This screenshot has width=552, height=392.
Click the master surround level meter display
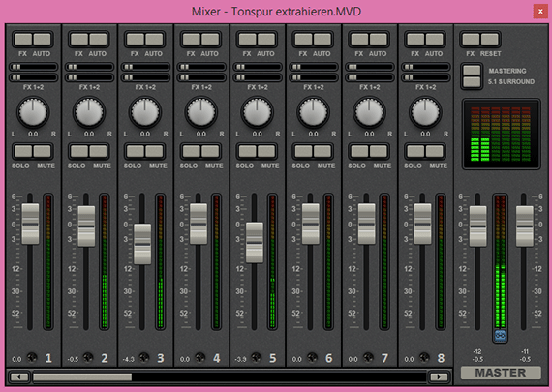[501, 135]
